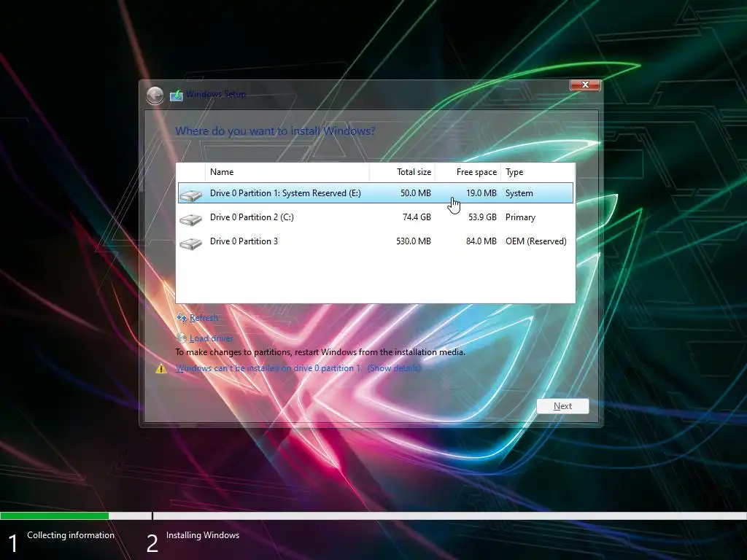747x560 pixels.
Task: Click drive icon for Drive 0 Partition 3
Action: 191,244
